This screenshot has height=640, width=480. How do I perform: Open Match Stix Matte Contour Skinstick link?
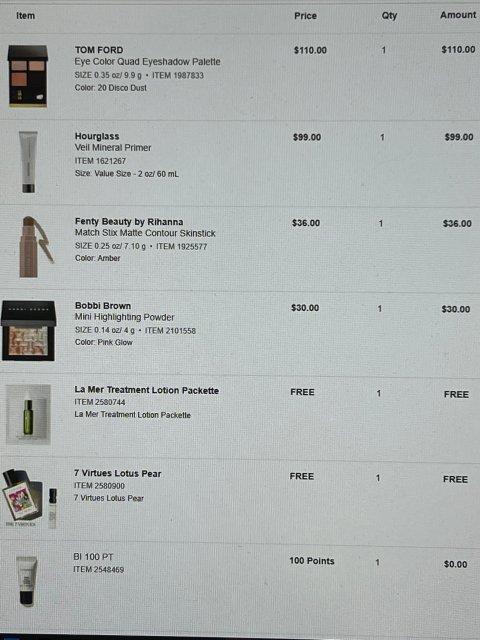[x=145, y=233]
